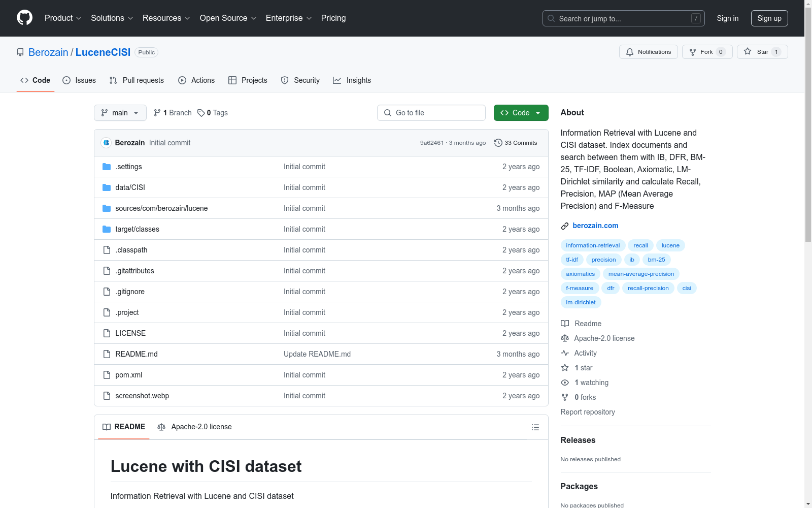812x508 pixels.
Task: Click the recall-precision topic tag
Action: pos(648,288)
